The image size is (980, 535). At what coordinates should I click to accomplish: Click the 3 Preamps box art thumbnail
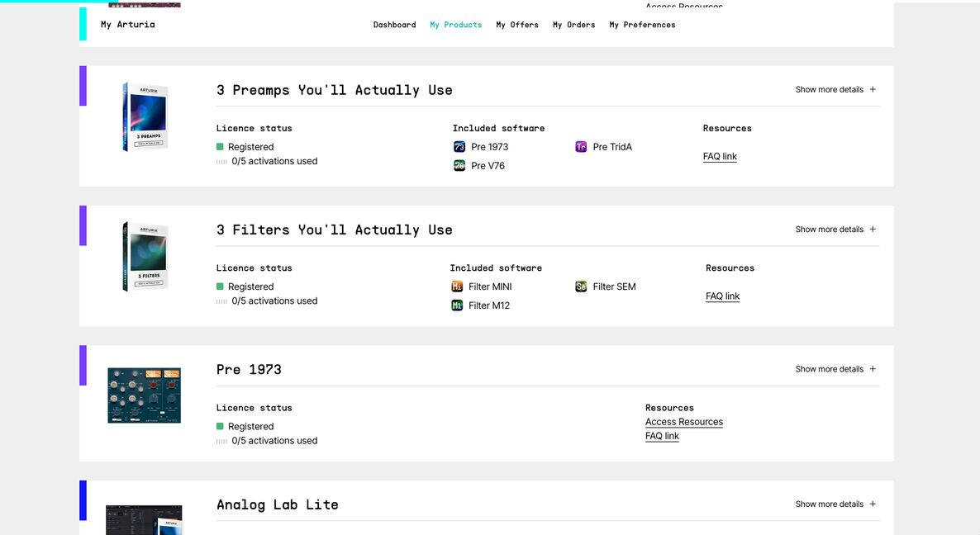tap(145, 116)
